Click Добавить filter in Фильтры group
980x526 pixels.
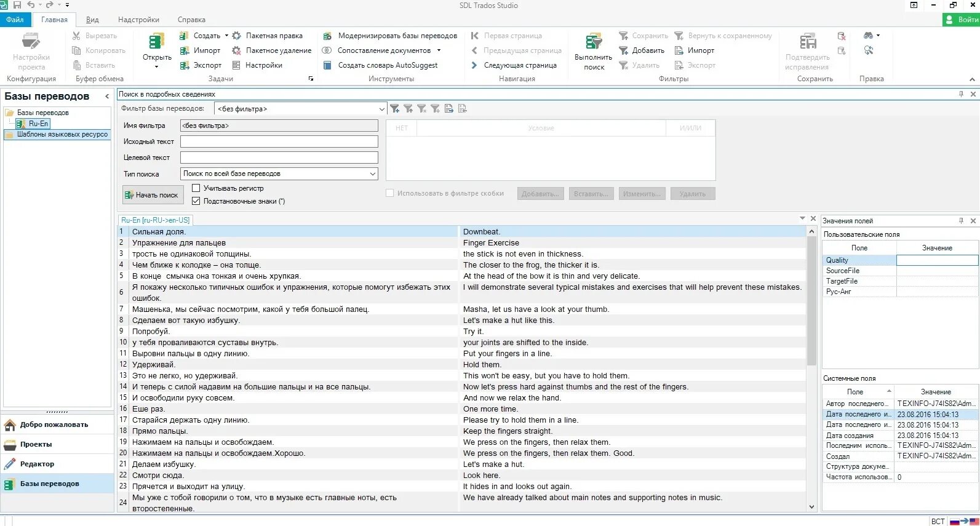642,50
